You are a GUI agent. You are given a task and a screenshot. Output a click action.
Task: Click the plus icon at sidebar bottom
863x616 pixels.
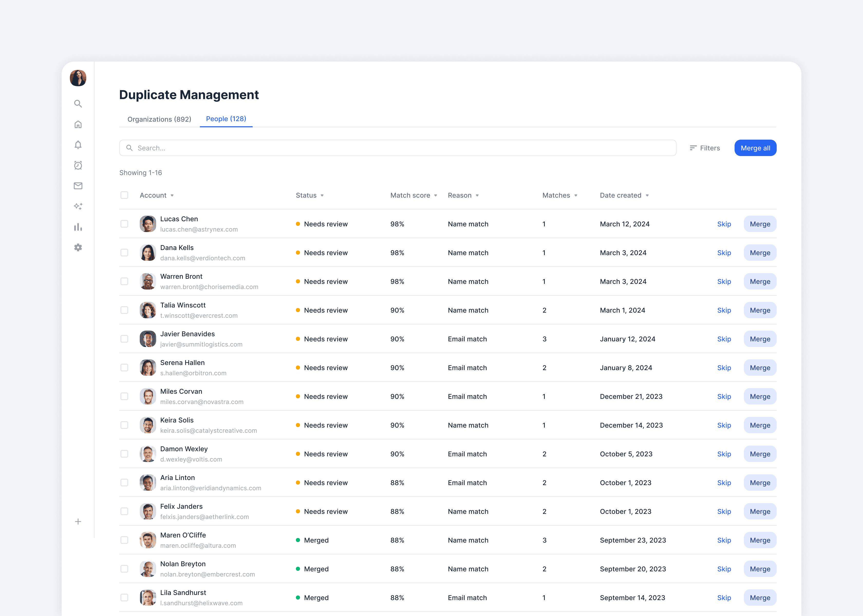pos(78,522)
